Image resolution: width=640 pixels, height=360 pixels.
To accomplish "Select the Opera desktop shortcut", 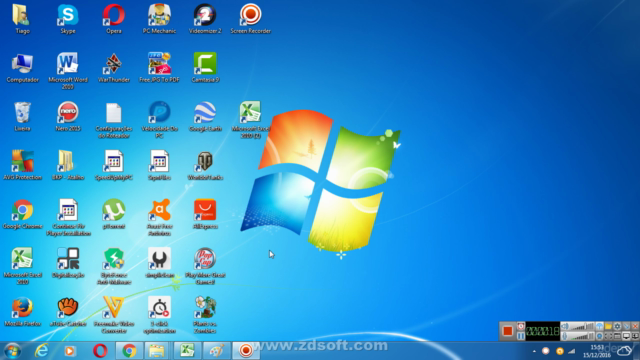I will point(113,18).
